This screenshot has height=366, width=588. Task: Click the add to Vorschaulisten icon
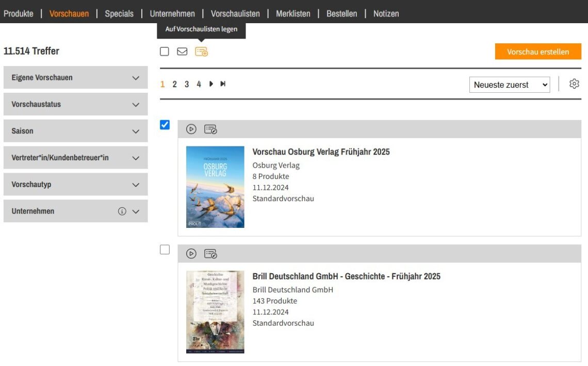click(x=201, y=52)
